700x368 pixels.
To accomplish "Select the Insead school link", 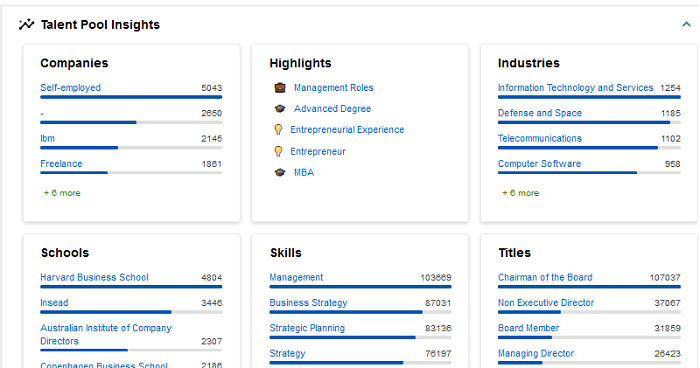I will 54,303.
